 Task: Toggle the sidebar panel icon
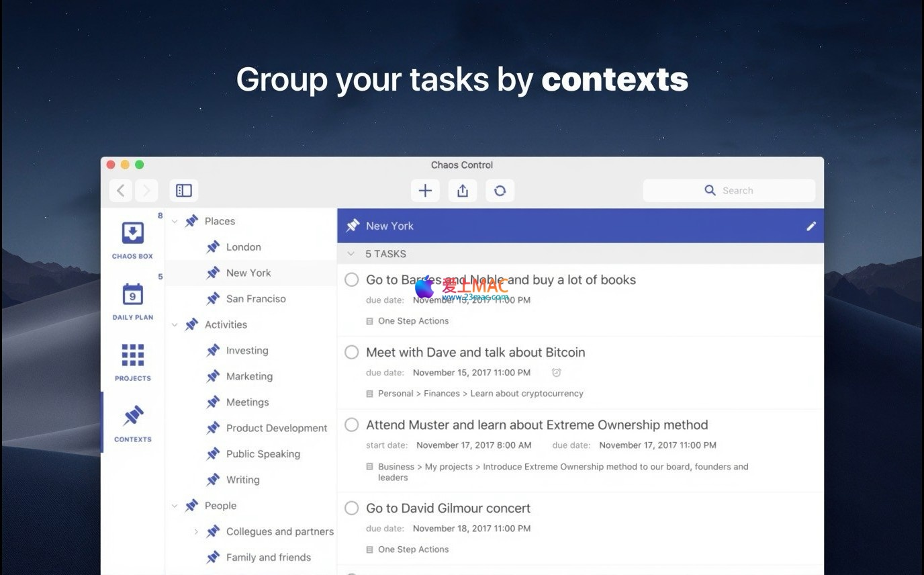[184, 191]
